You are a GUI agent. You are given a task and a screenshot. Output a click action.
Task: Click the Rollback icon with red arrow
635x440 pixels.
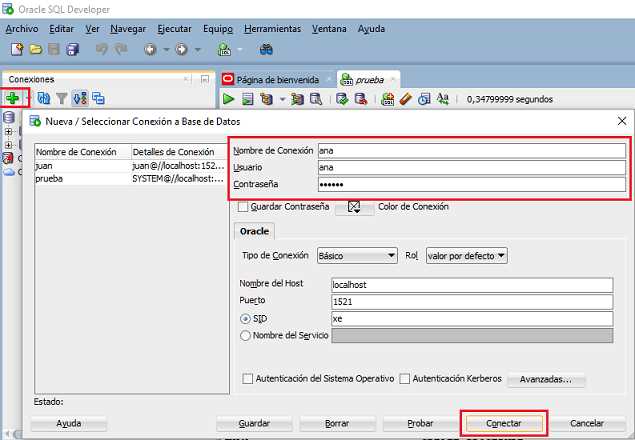point(360,99)
